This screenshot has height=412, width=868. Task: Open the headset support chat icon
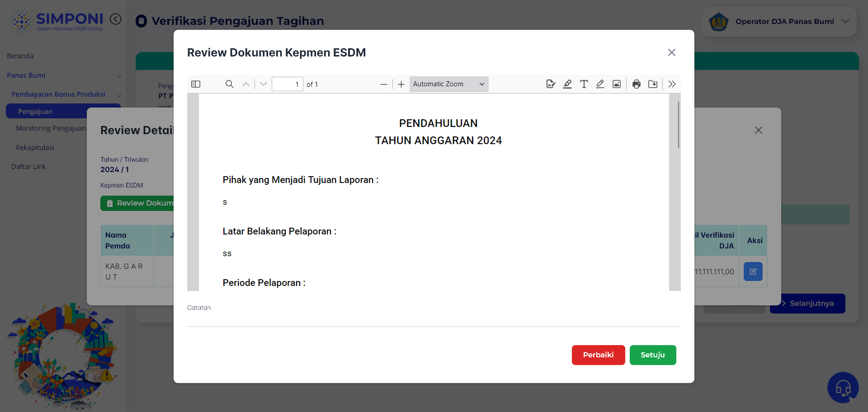843,388
